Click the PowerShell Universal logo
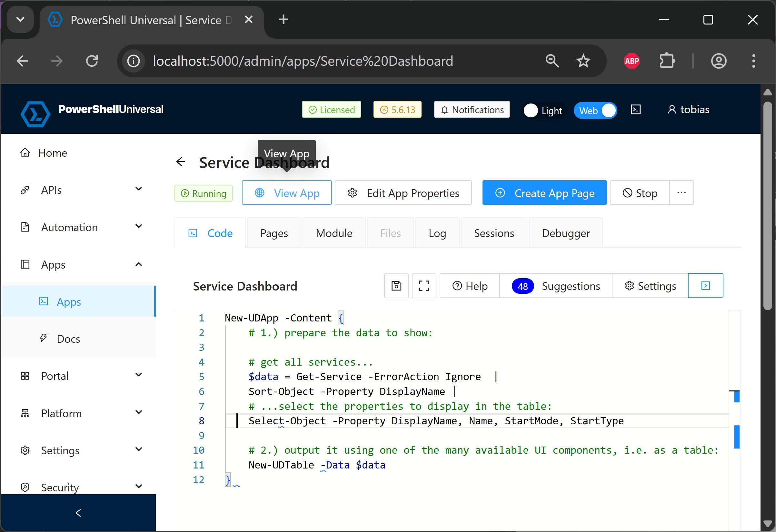The image size is (776, 532). click(35, 114)
